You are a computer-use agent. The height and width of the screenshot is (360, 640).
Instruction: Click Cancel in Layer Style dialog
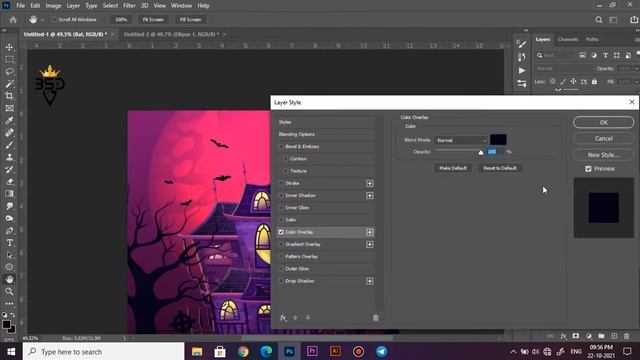coord(603,139)
